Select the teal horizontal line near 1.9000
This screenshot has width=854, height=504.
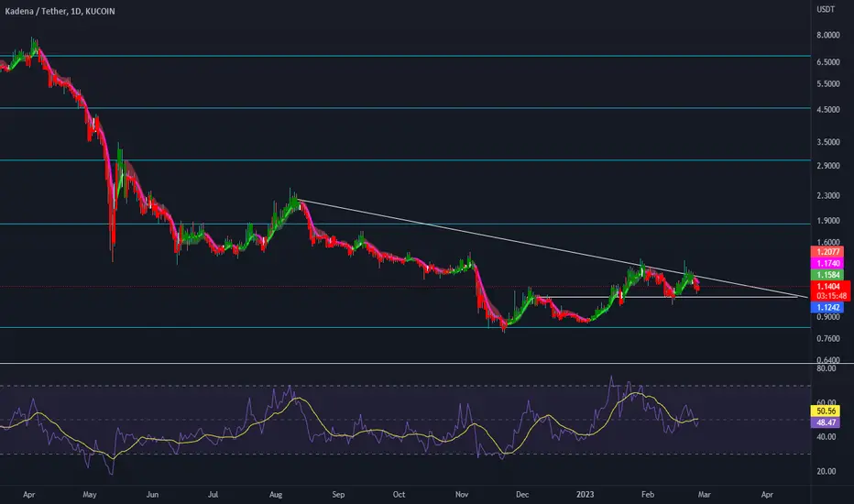(405, 224)
